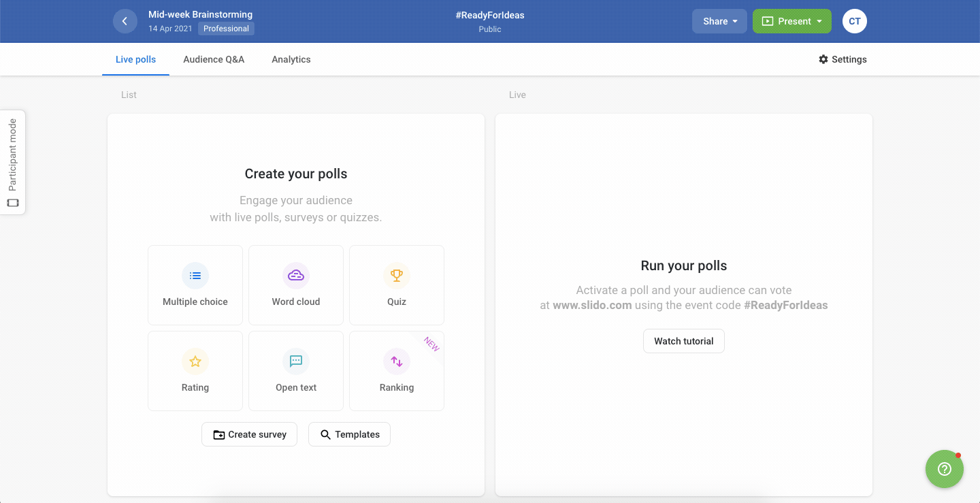This screenshot has height=503, width=980.
Task: Click the #ReadyForIdeas event code in header
Action: click(490, 15)
